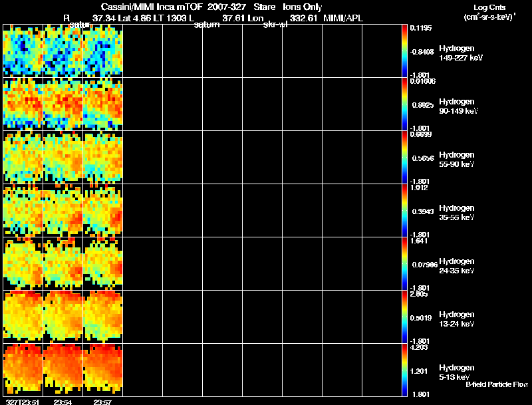Click the 'Hydrogen 55-90 keV' label

457,160
